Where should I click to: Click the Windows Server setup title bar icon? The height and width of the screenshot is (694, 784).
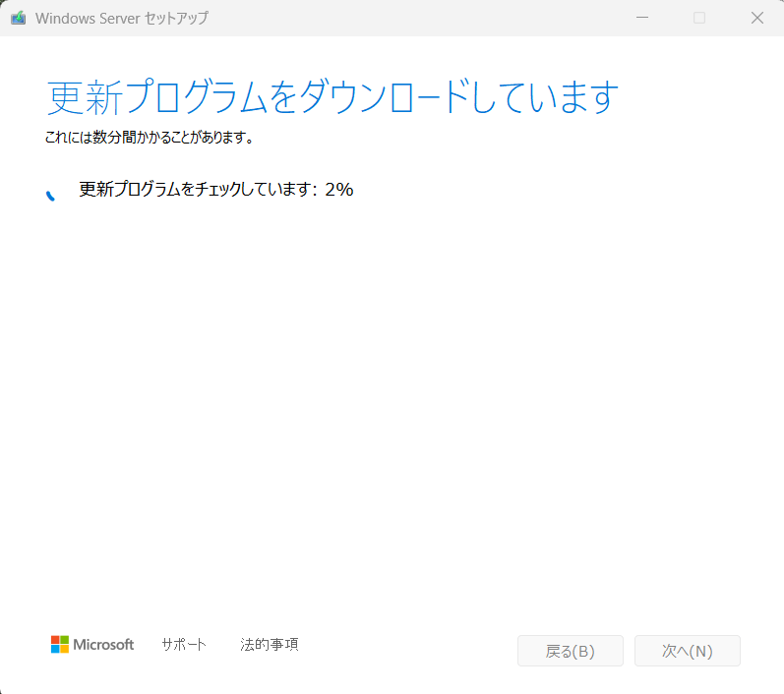point(19,18)
